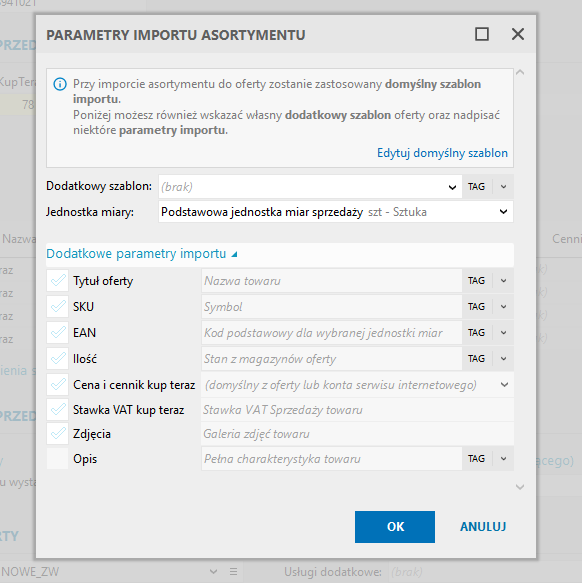Screen dimensions: 582x583
Task: Collapse Dodatkowe parametry importu section
Action: point(141,254)
